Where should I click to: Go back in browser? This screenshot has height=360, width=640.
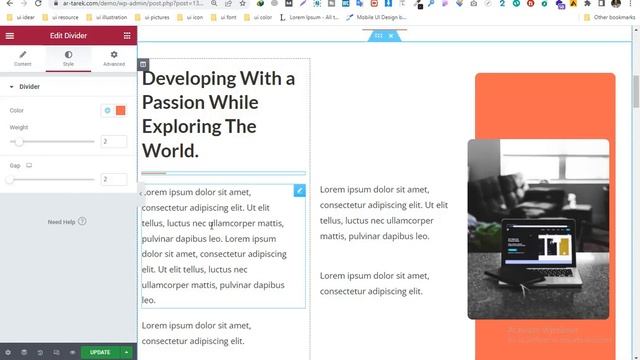tap(9, 3)
